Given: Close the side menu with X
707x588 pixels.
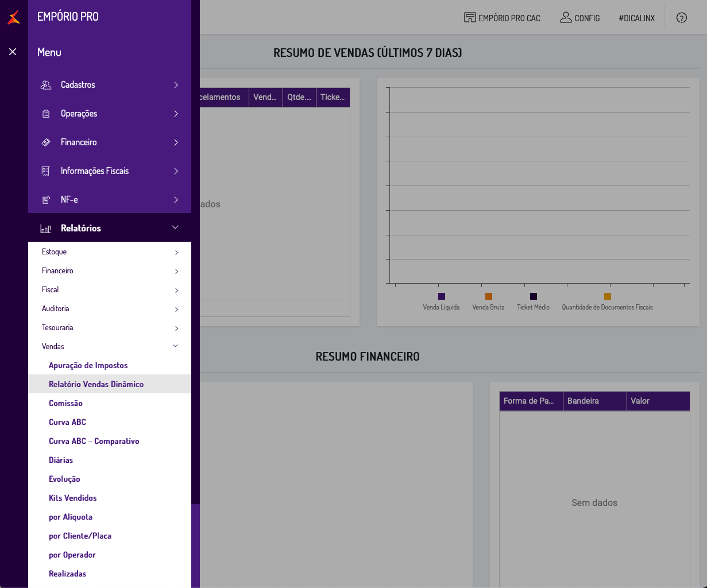Looking at the screenshot, I should (13, 52).
